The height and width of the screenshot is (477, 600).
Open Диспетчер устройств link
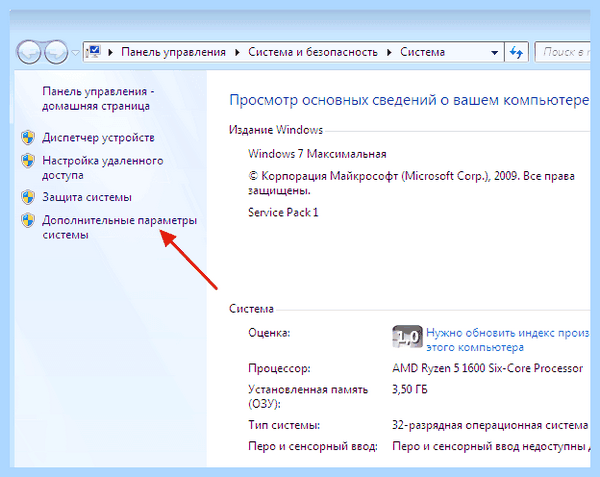98,138
